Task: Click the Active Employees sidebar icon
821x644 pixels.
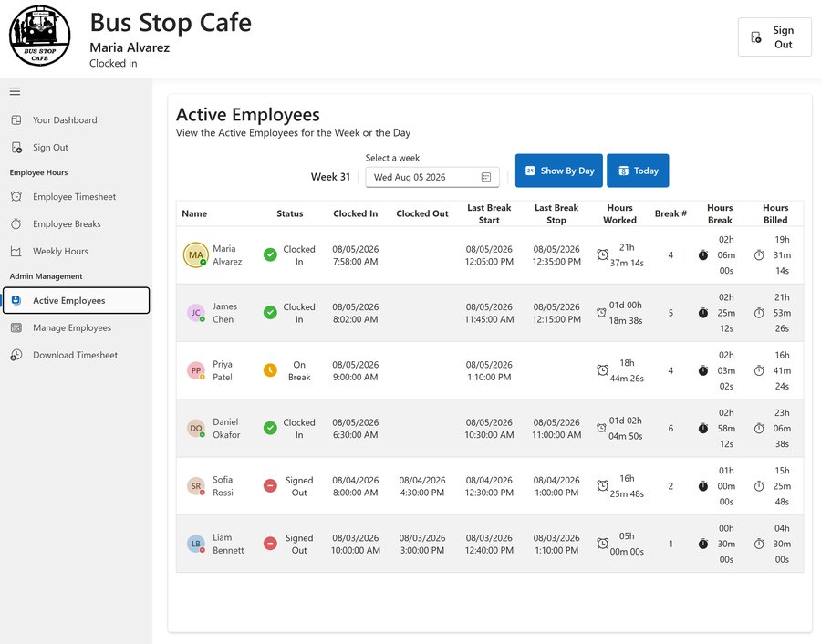Action: [16, 300]
